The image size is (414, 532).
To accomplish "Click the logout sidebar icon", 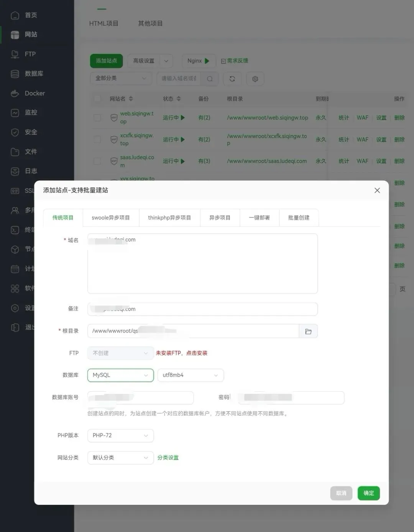I will (x=15, y=327).
